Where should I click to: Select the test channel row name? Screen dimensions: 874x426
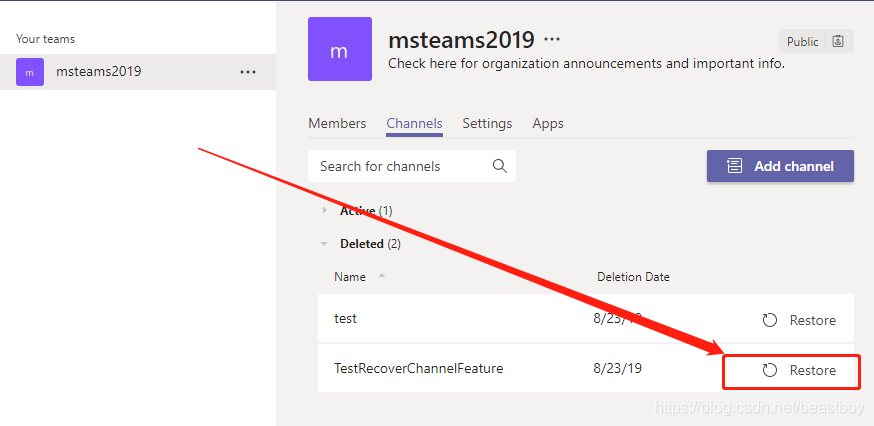click(x=345, y=318)
